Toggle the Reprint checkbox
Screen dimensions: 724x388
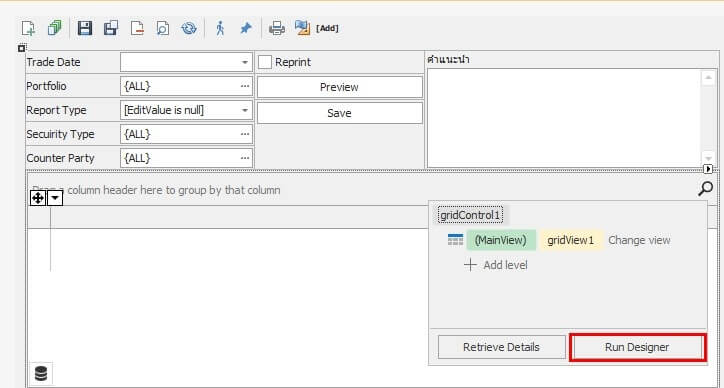coord(265,62)
